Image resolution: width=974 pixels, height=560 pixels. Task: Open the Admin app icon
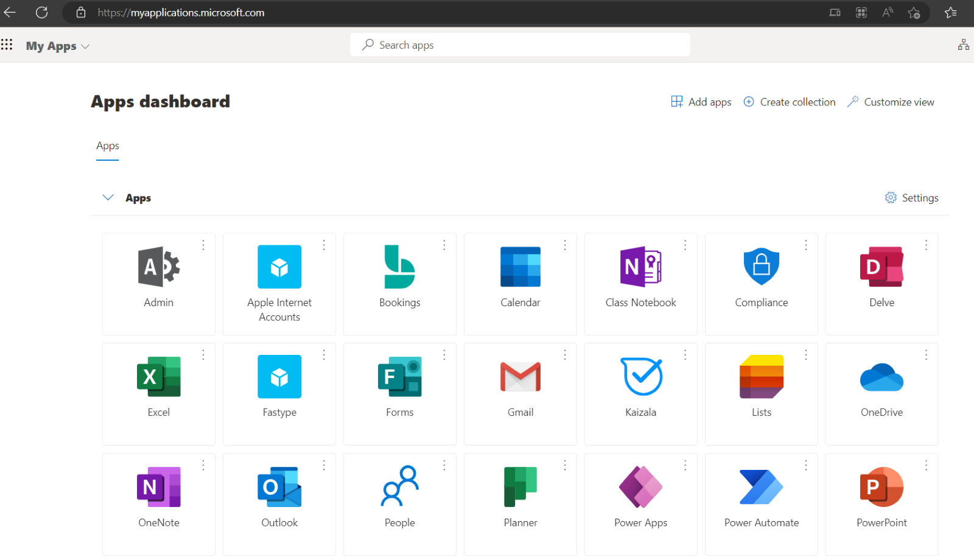[159, 267]
